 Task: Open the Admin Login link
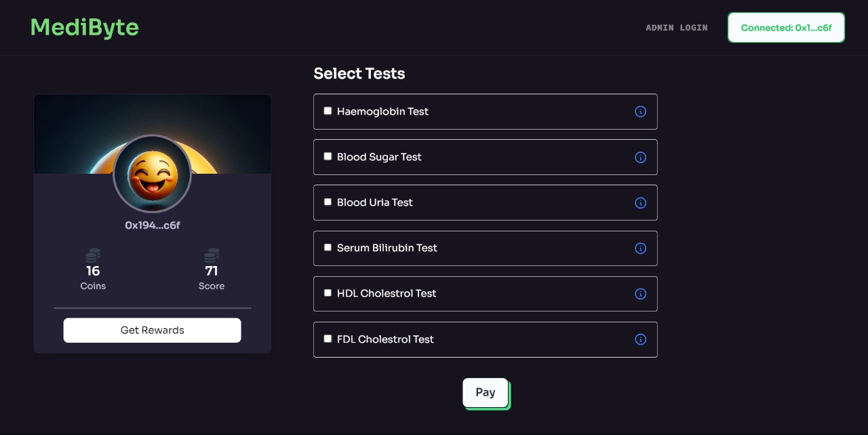pyautogui.click(x=676, y=28)
